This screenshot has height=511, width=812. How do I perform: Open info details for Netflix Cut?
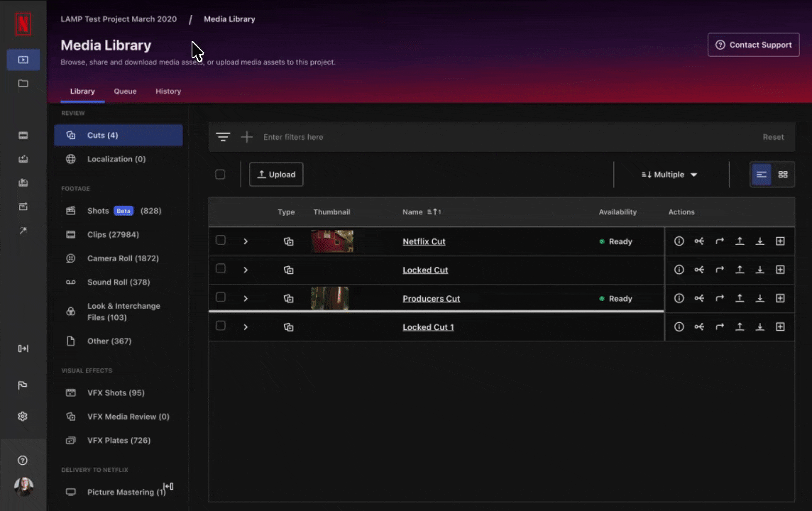click(679, 241)
